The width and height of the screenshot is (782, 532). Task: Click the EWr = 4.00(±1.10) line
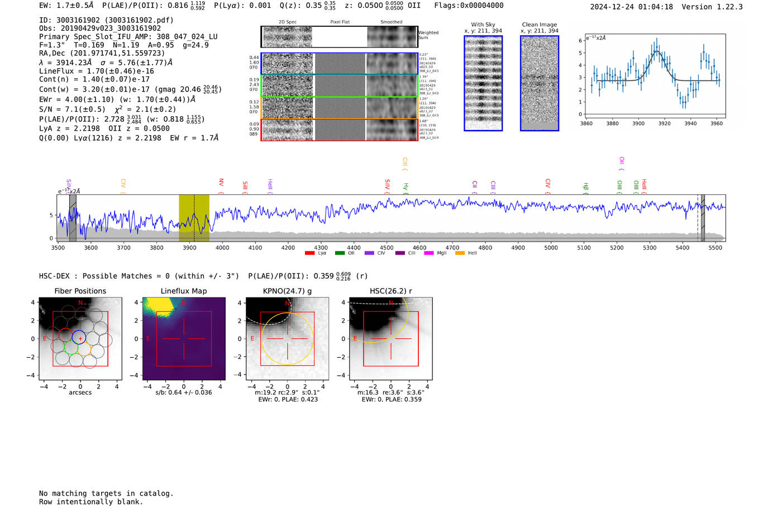point(77,99)
